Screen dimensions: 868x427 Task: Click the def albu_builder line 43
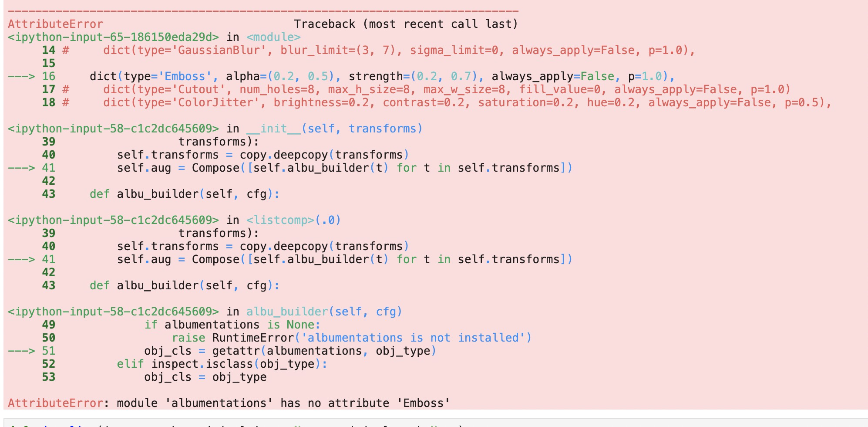(x=183, y=193)
